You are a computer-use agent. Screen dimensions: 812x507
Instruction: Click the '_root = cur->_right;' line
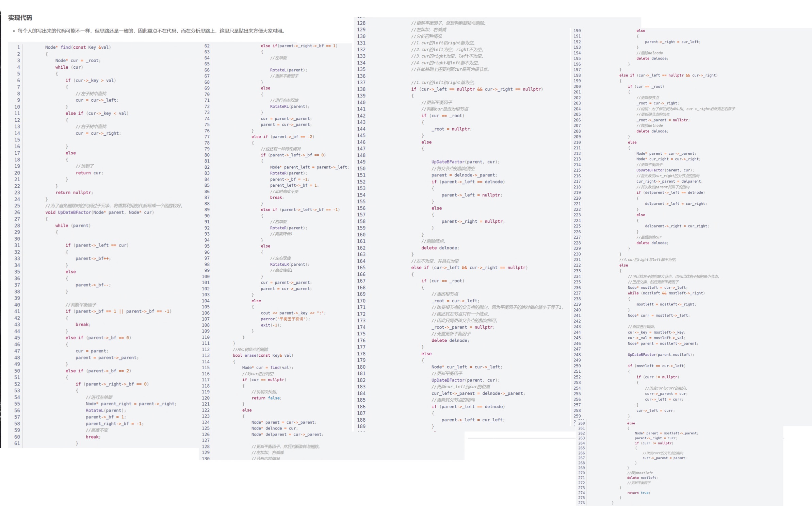pyautogui.click(x=657, y=103)
